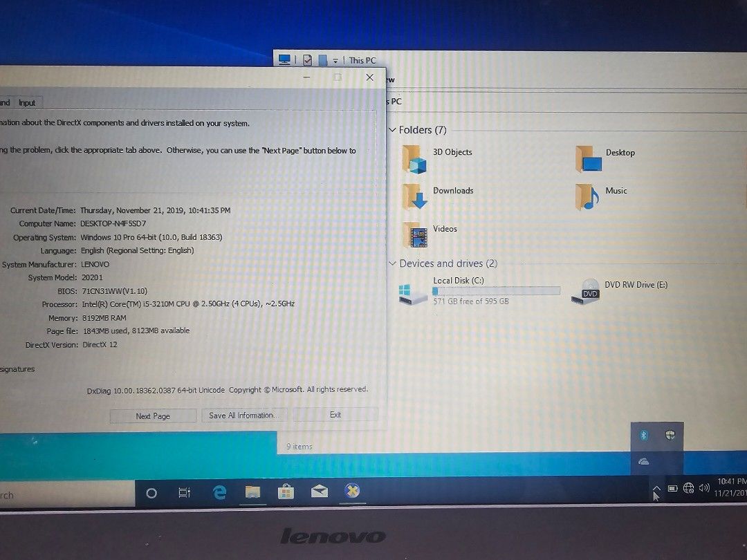Toggle the hidden tray icons chevron

656,489
